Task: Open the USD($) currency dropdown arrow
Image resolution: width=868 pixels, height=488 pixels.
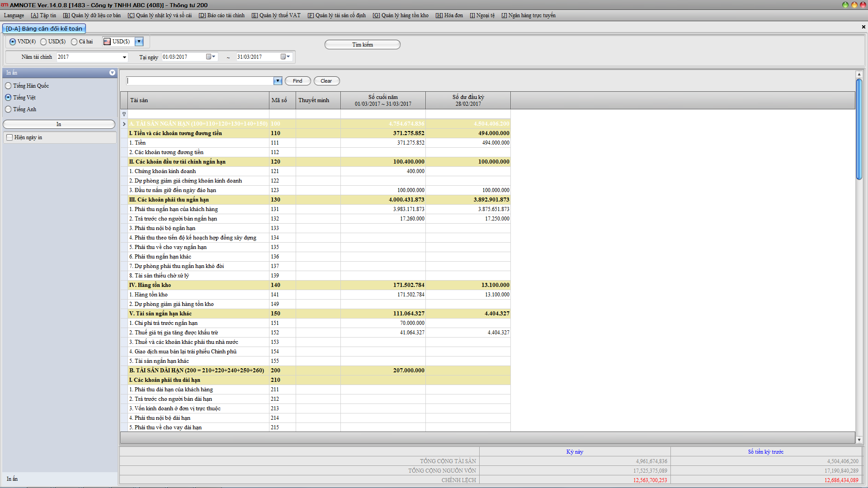Action: pos(139,42)
